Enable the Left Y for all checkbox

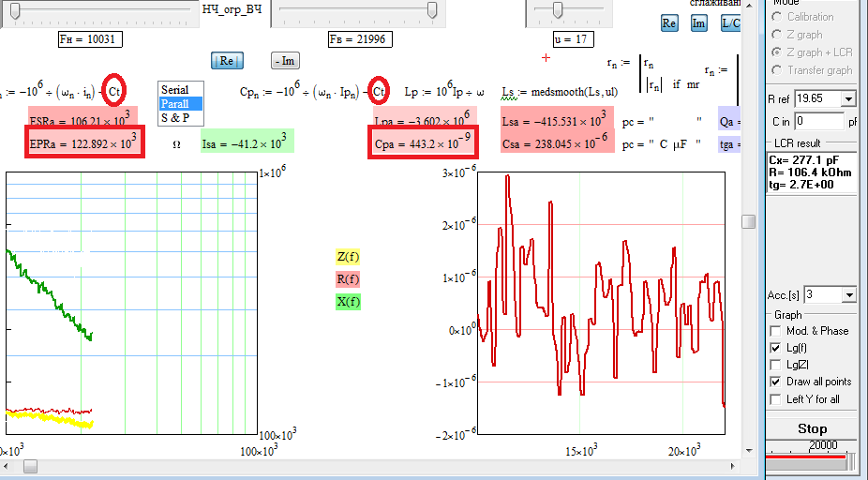point(775,399)
